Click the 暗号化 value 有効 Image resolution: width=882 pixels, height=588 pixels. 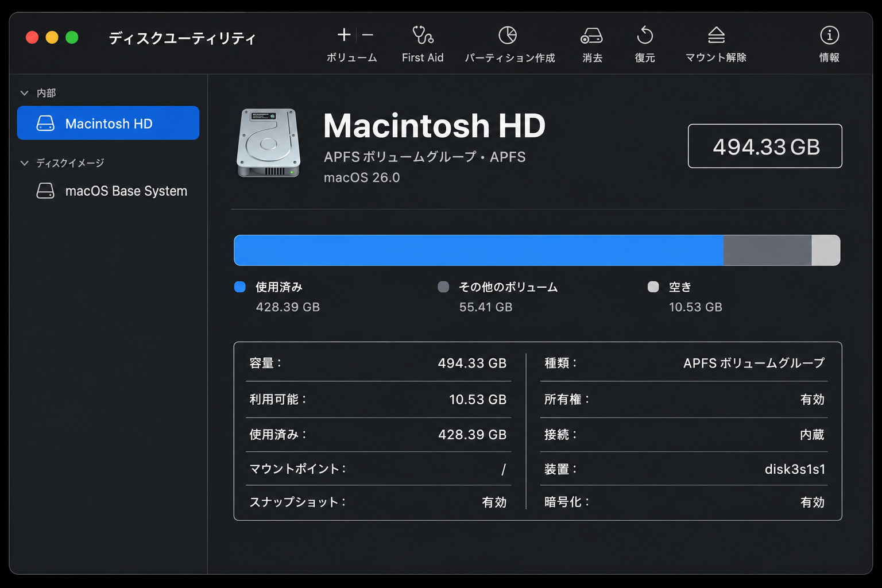coord(813,502)
